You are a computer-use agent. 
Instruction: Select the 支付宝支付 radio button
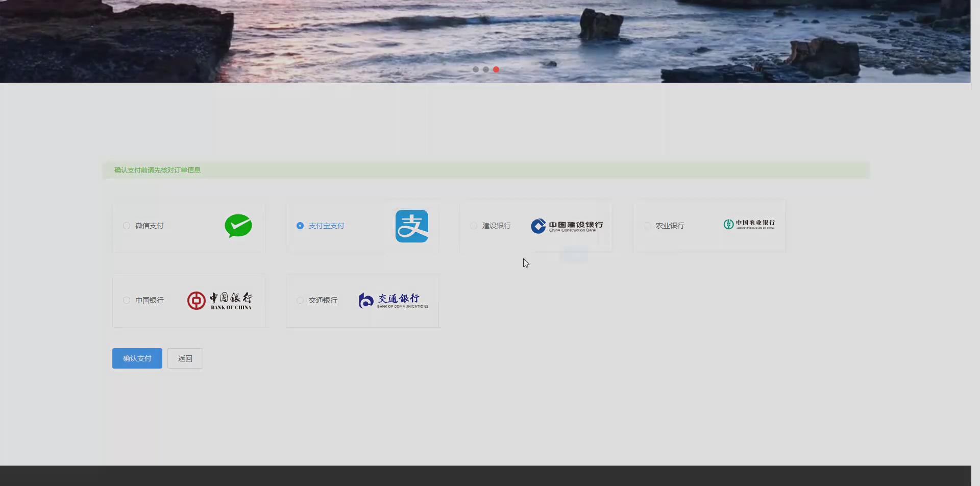click(x=300, y=226)
